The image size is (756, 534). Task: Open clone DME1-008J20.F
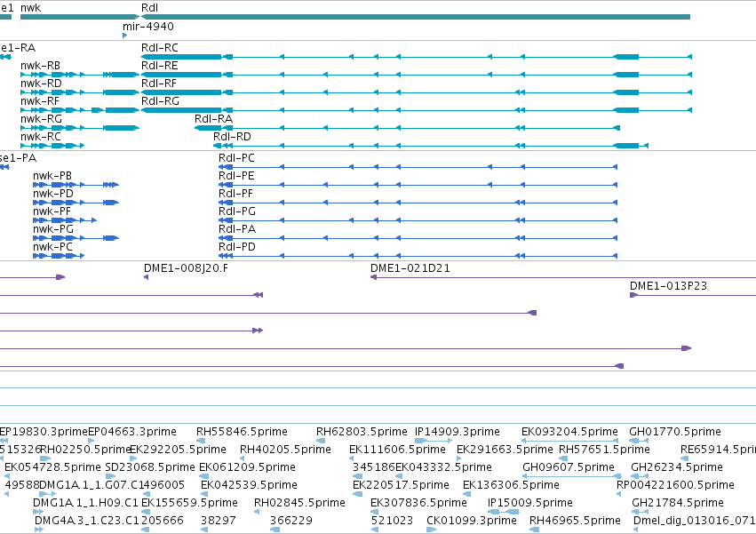coord(186,268)
